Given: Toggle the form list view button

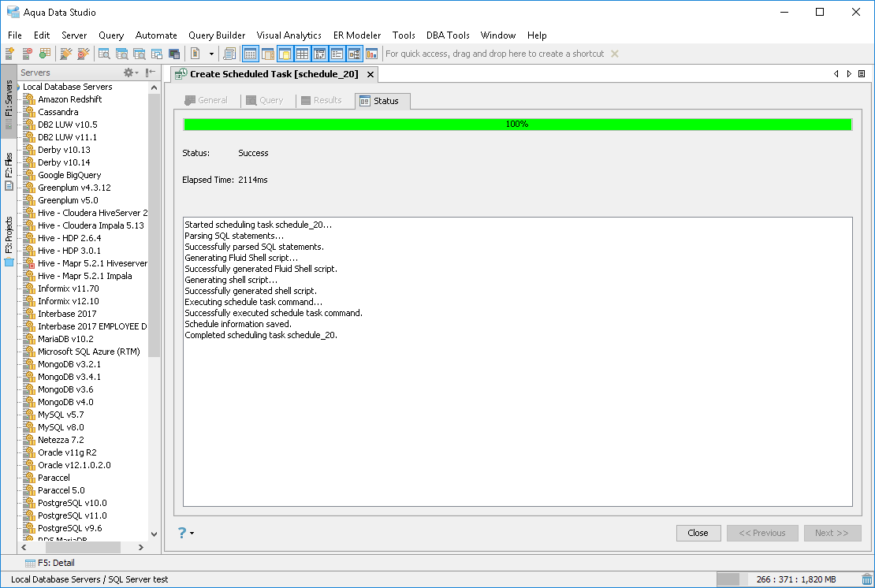Looking at the screenshot, I should tap(337, 54).
